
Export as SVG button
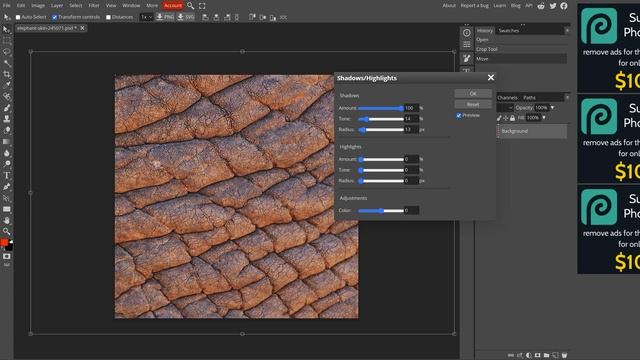pos(185,17)
